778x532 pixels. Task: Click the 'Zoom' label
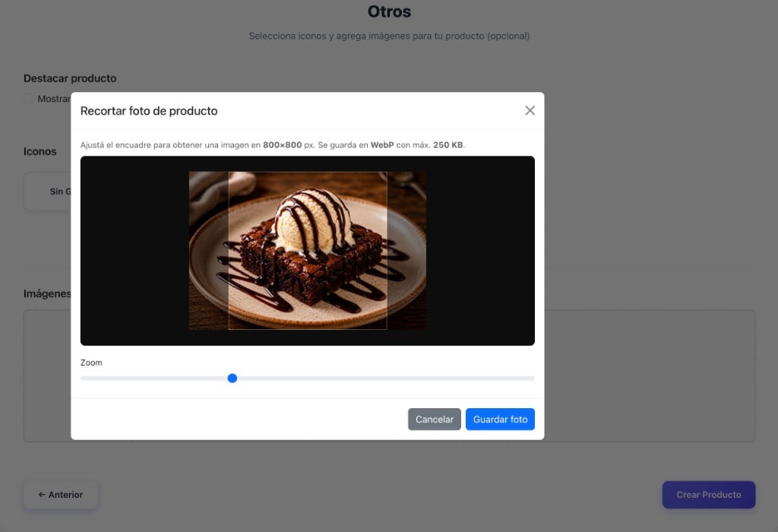[91, 363]
